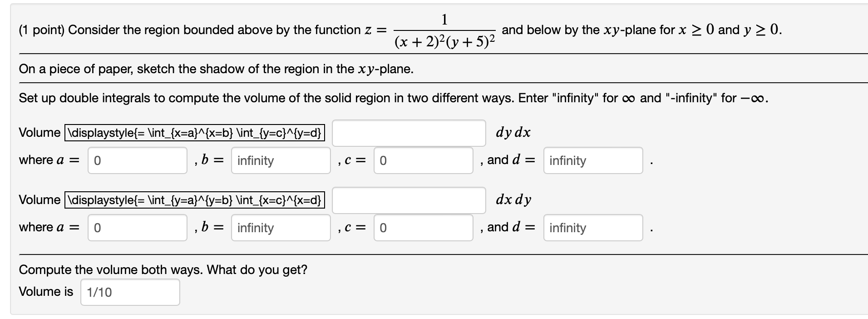Image resolution: width=868 pixels, height=319 pixels.
Task: Click the dx dy label text
Action: click(513, 199)
